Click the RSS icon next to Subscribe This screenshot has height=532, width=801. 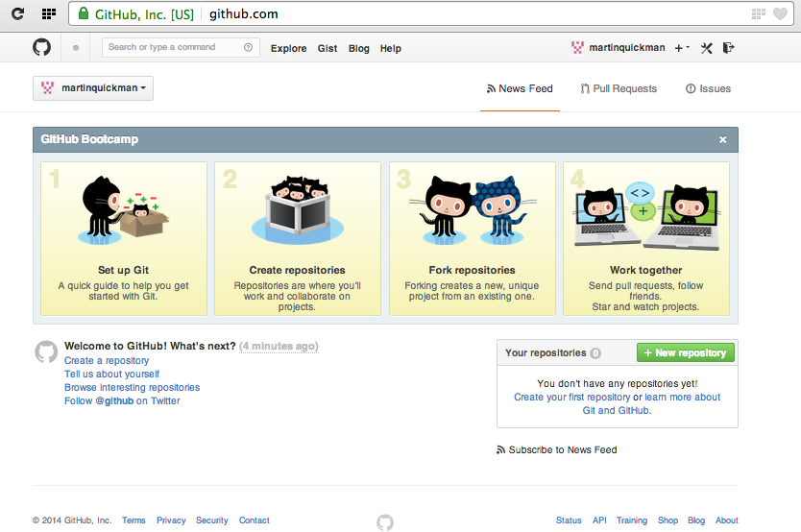[500, 449]
